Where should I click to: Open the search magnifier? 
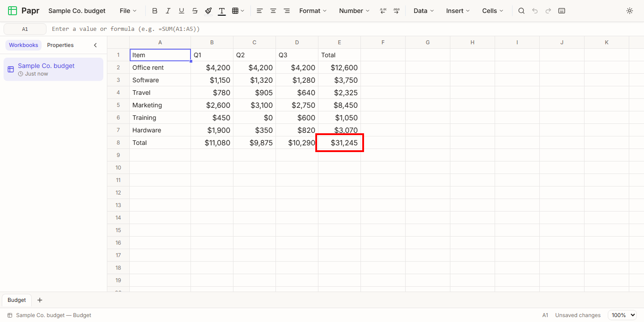point(521,11)
